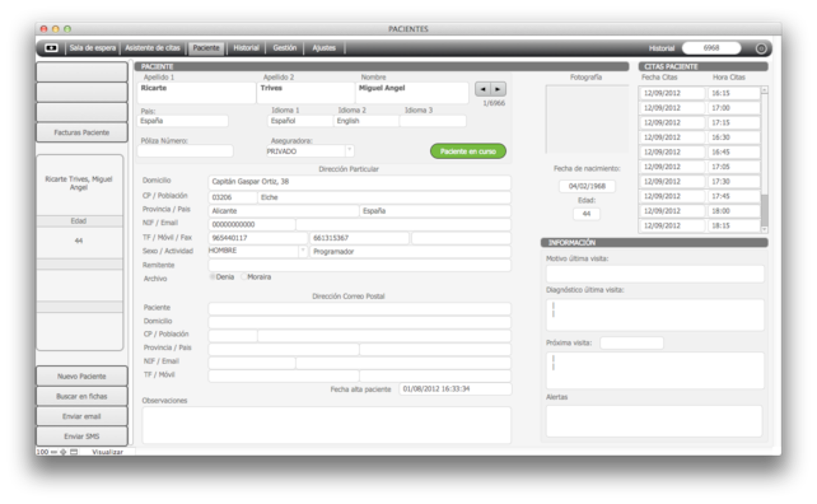Select the Moraira archive radio button
The width and height of the screenshot is (817, 504).
click(x=244, y=277)
